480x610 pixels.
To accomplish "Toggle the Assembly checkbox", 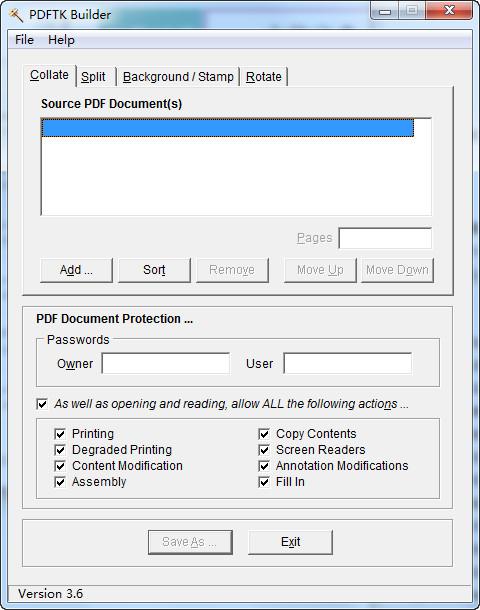I will 60,482.
